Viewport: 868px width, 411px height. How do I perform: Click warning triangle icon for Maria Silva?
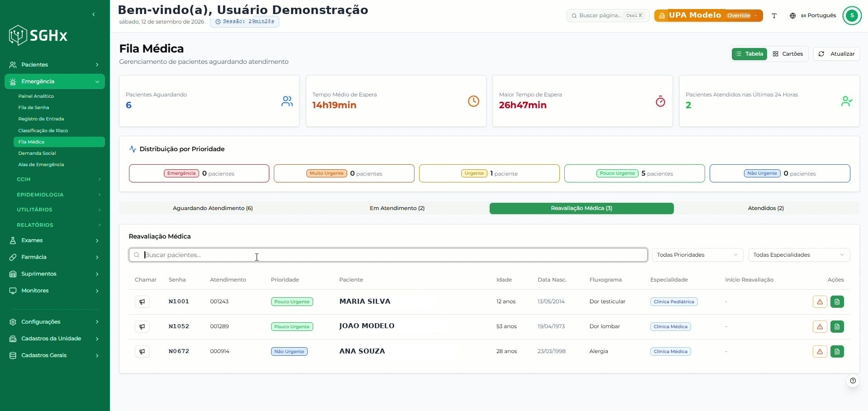(820, 301)
